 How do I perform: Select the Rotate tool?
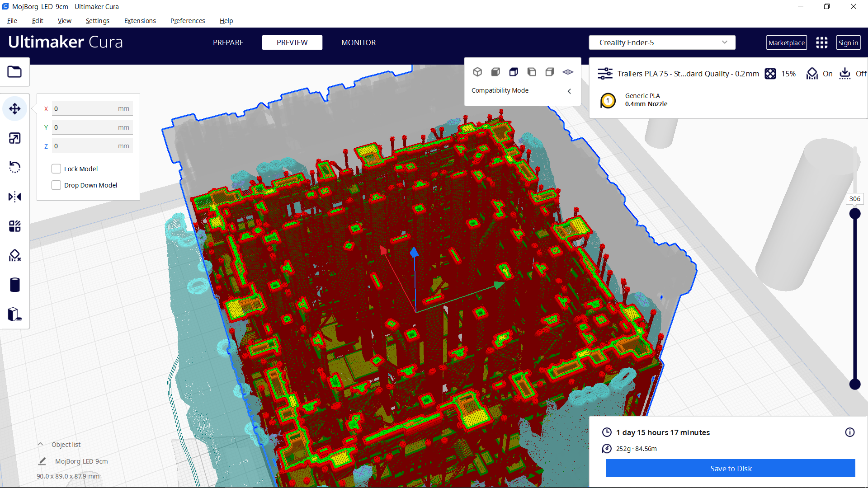coord(14,168)
